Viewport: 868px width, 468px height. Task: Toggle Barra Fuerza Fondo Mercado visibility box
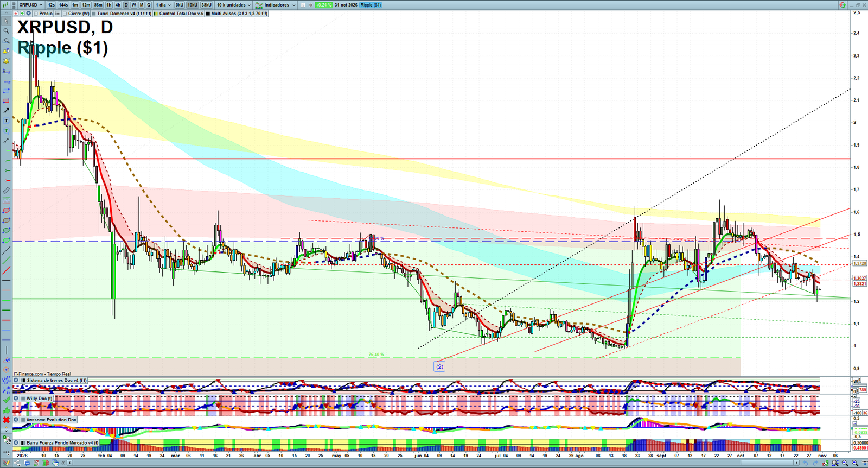(23, 443)
